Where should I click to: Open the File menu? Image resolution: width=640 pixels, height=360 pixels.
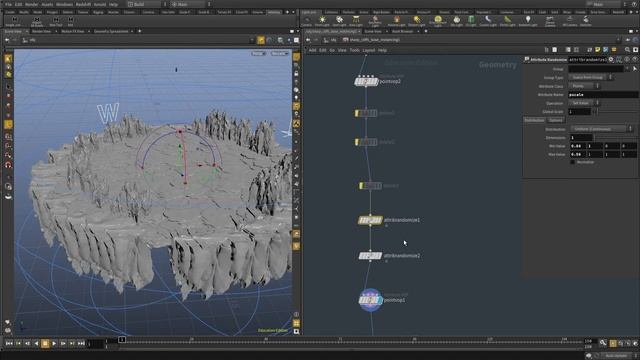click(8, 4)
